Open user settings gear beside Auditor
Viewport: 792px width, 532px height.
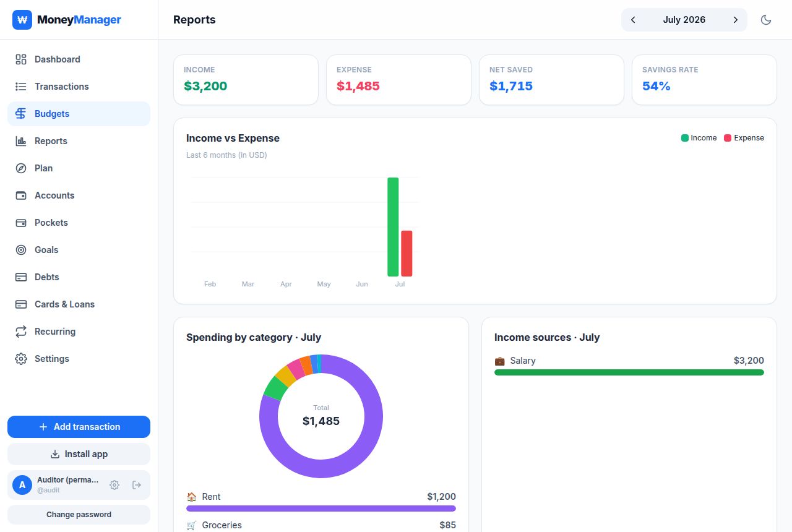(x=114, y=485)
